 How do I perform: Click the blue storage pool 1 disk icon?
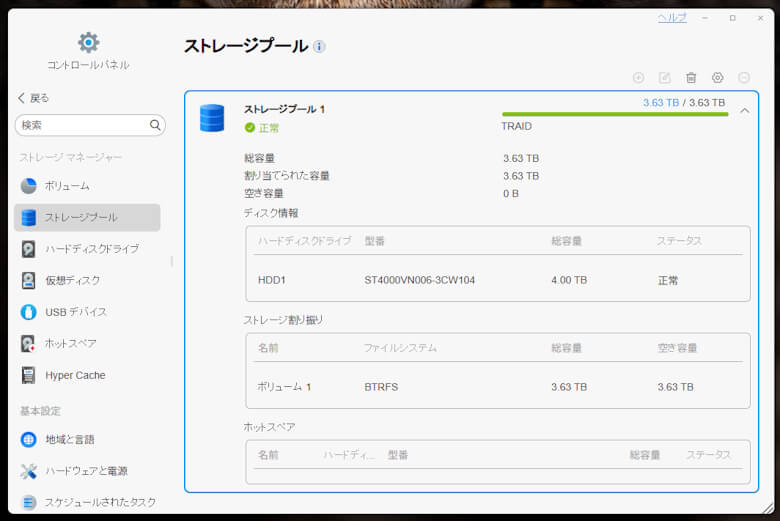point(212,118)
